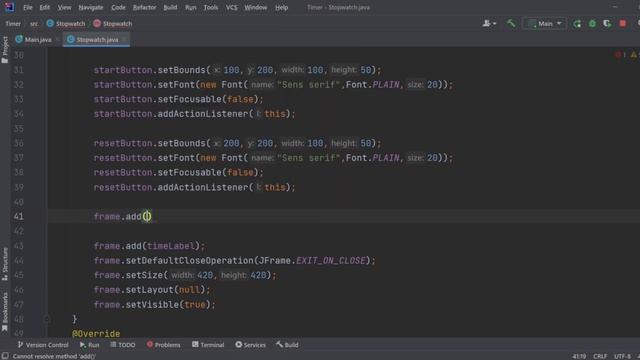Click the @Override annotation on line 49

tap(96, 333)
